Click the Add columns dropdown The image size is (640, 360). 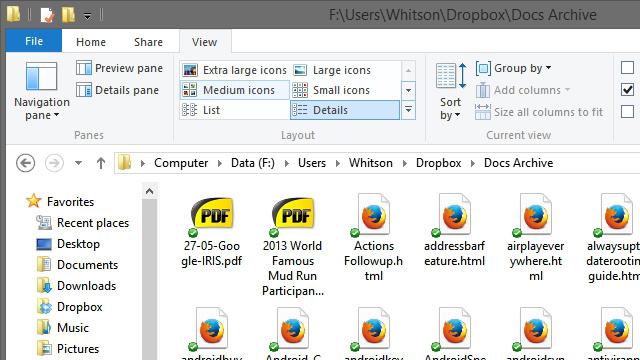(x=523, y=90)
